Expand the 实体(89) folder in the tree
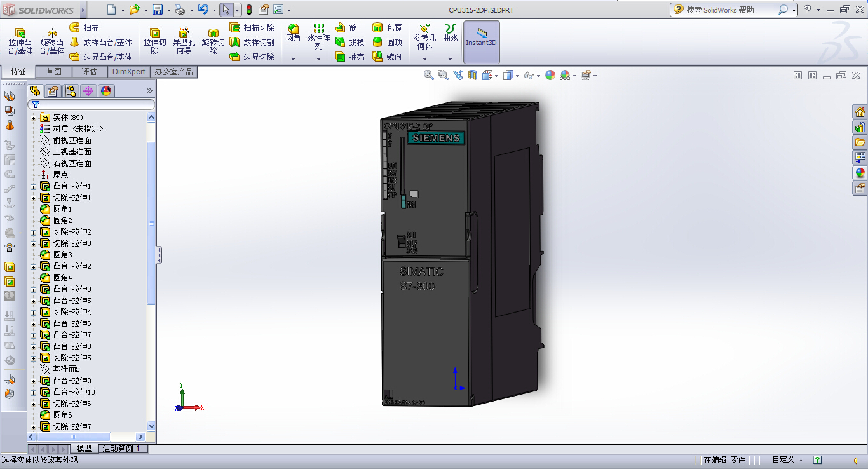 (x=34, y=118)
